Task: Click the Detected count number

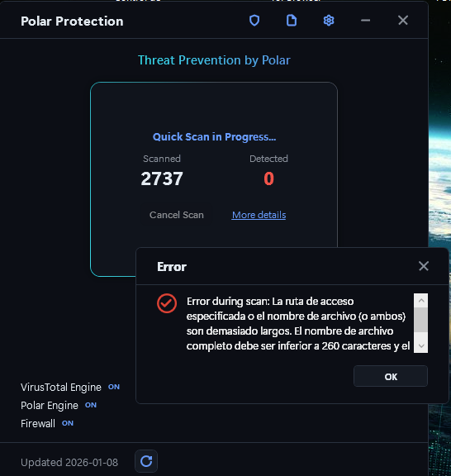Action: (269, 178)
